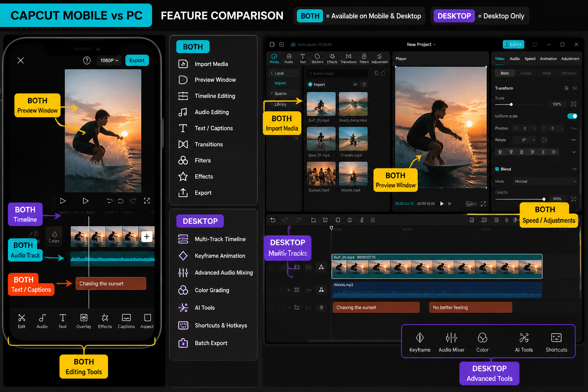Open Captions tool in the phone toolbar
The image size is (588, 392).
coord(126,321)
